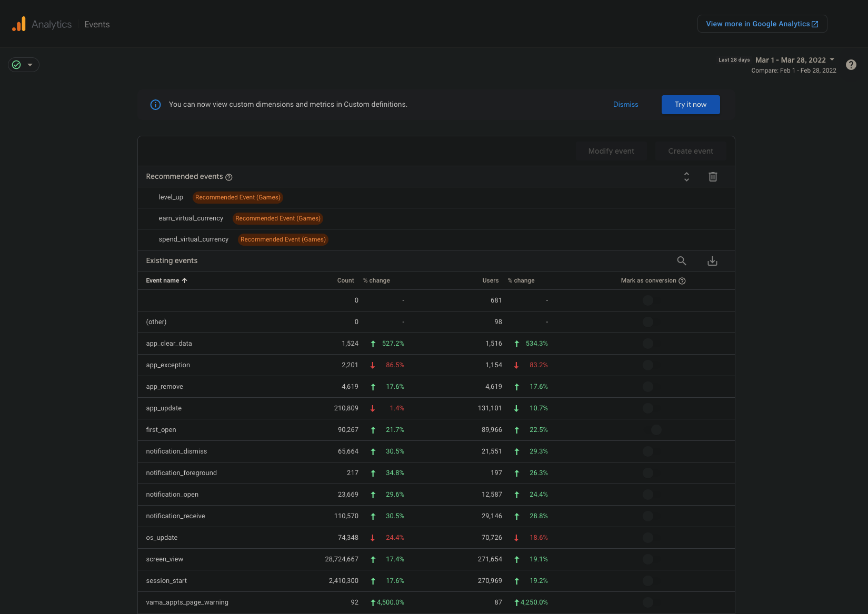868x614 pixels.
Task: Open the app_exception event row
Action: pyautogui.click(x=436, y=365)
